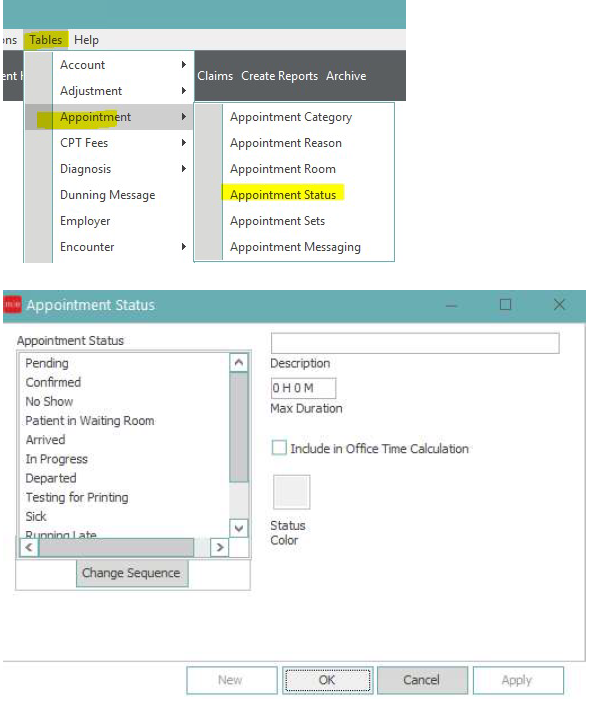The width and height of the screenshot is (615, 701).
Task: Pick the Status Color swatch
Action: point(291,492)
